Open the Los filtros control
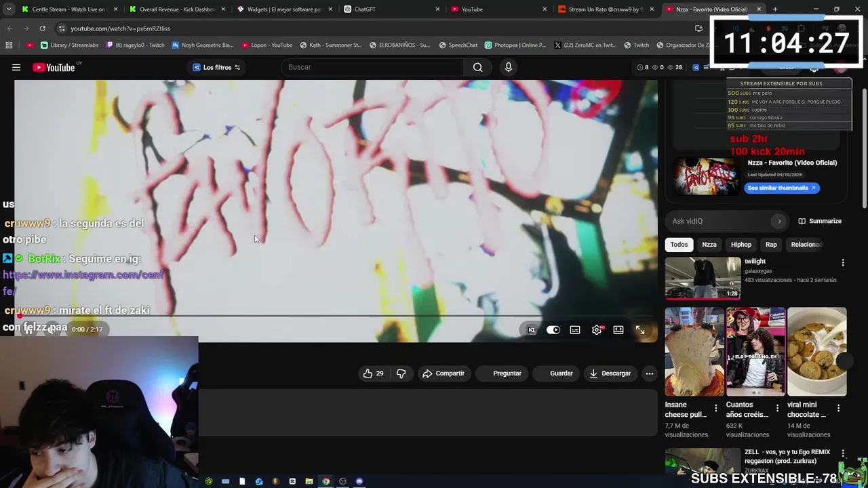The image size is (868, 488). [x=216, y=67]
